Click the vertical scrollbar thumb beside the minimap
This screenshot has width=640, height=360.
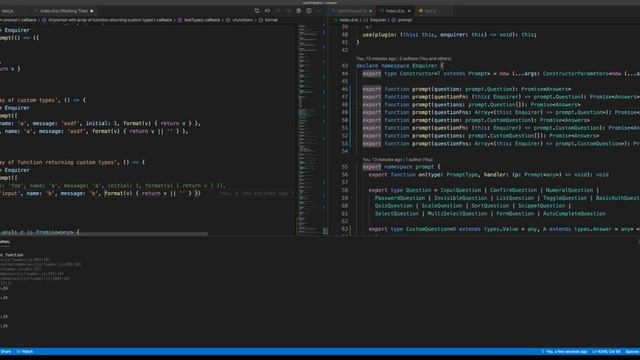[x=325, y=231]
